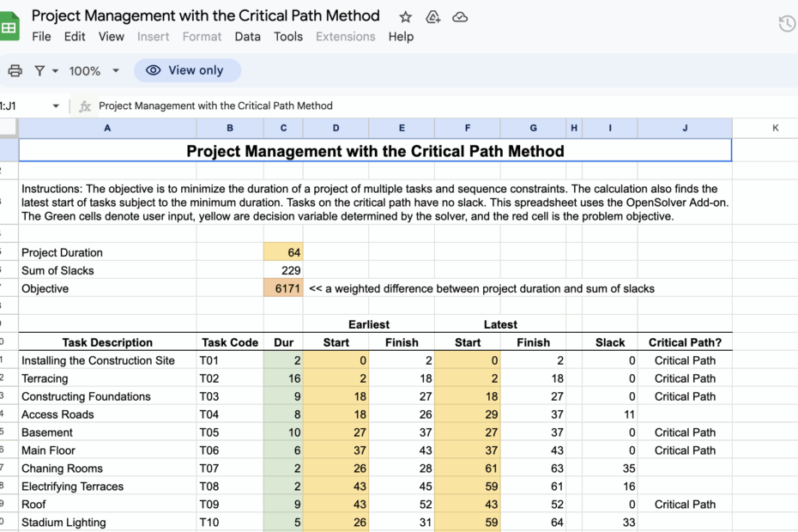Image resolution: width=798 pixels, height=532 pixels.
Task: Open the Extensions menu
Action: (345, 37)
